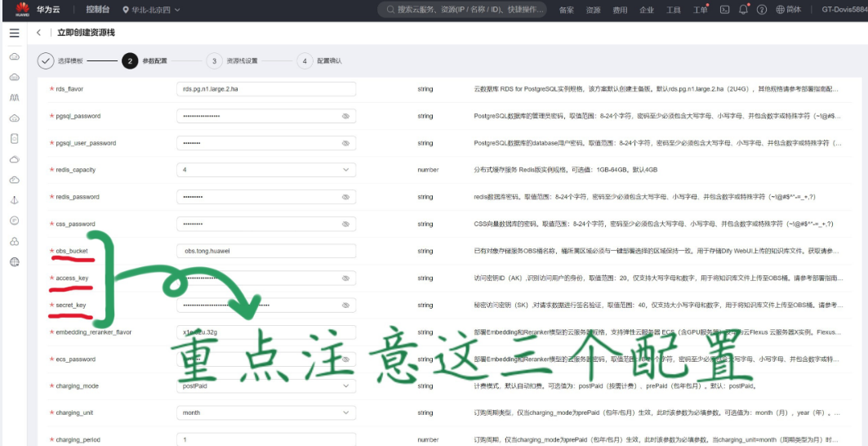868x446 pixels.
Task: Open the 华北-北京四 region selector
Action: tap(151, 10)
